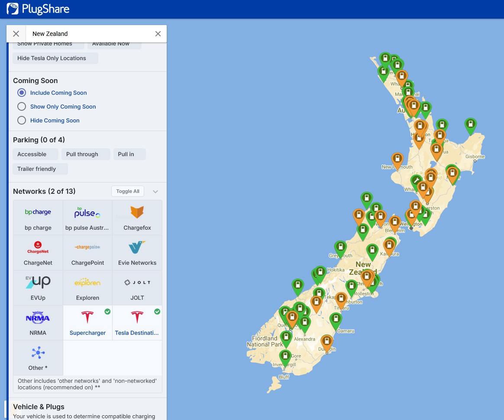This screenshot has height=420, width=504.
Task: Select Hide Coming Soon radio option
Action: point(22,120)
